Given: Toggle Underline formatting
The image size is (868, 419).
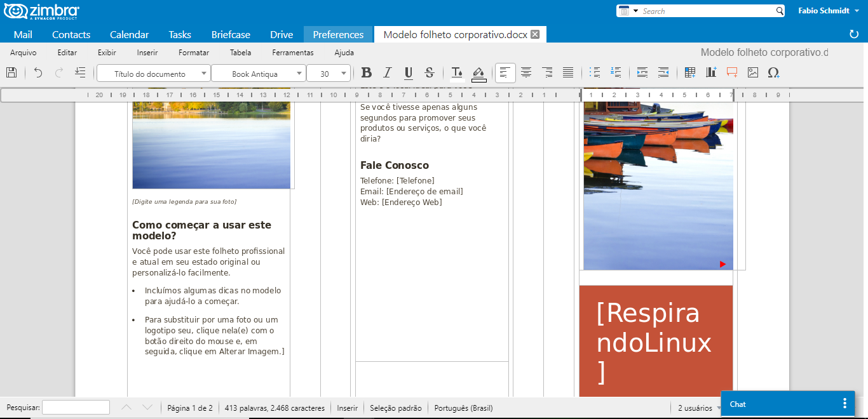Looking at the screenshot, I should pos(409,73).
